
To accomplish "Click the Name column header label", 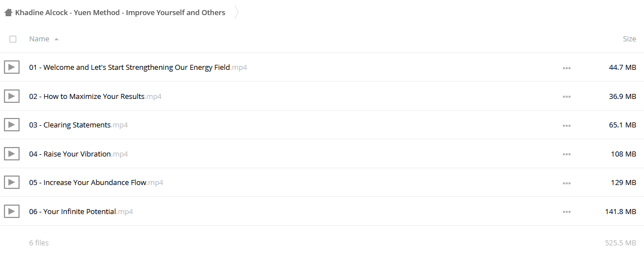I will (39, 39).
